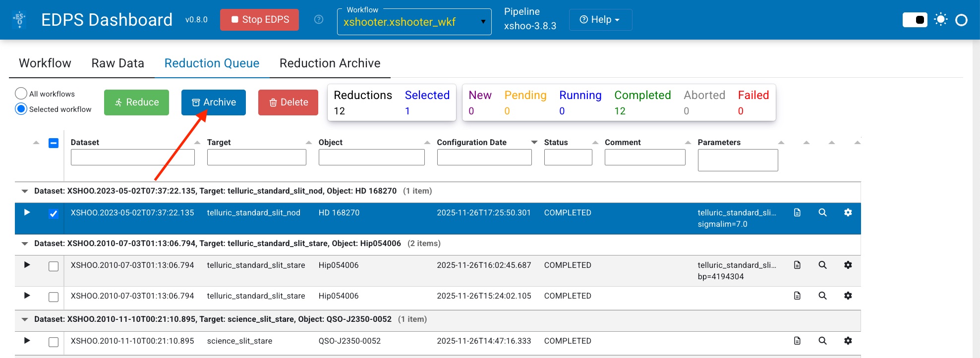Open the Help dropdown menu
The image size is (980, 358).
pyautogui.click(x=600, y=20)
